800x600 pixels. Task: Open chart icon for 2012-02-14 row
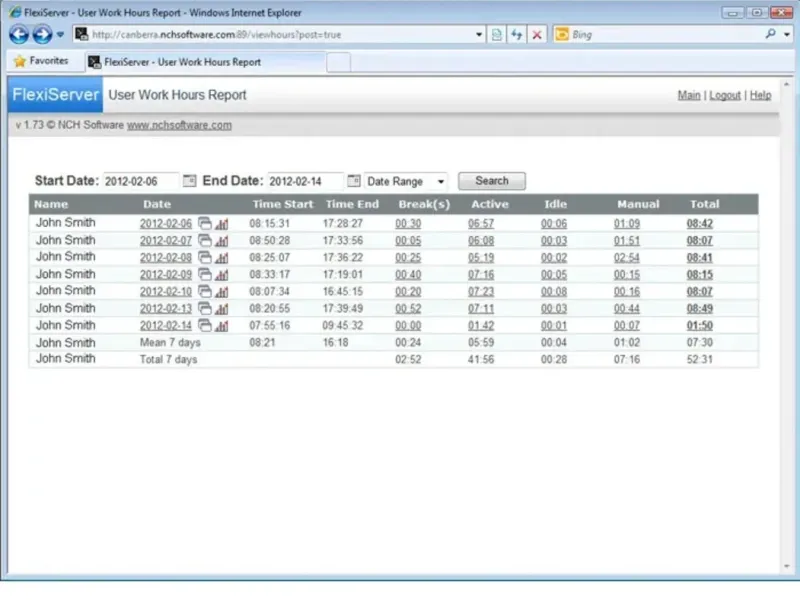click(x=221, y=326)
